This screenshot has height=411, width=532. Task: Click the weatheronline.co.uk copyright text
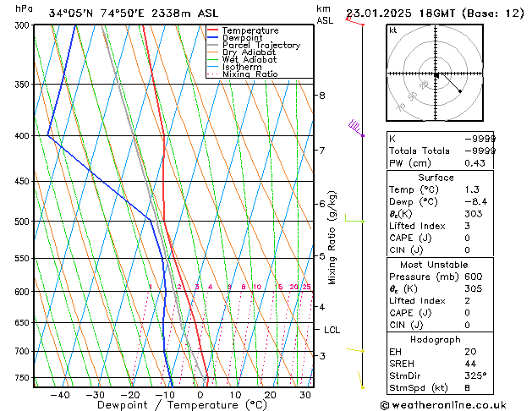coord(443,405)
